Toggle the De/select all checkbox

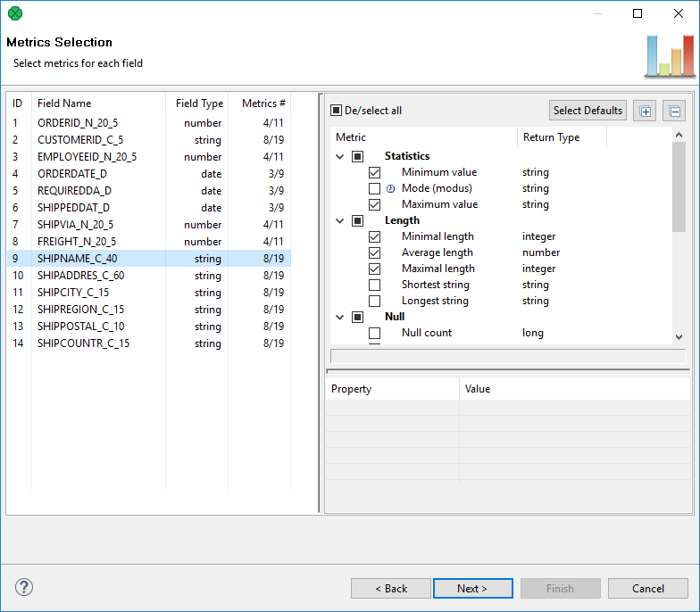[x=337, y=111]
